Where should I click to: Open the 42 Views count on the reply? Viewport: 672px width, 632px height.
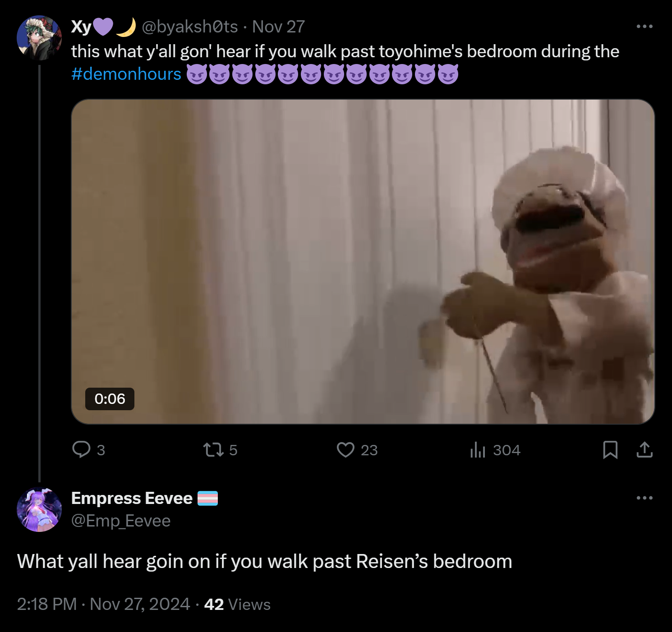(237, 604)
